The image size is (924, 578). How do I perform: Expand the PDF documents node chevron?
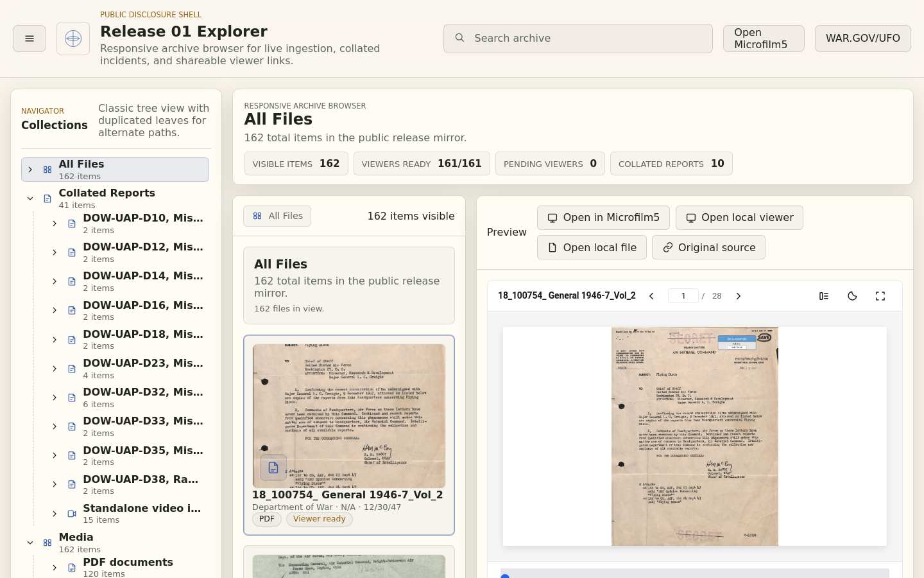(x=55, y=568)
